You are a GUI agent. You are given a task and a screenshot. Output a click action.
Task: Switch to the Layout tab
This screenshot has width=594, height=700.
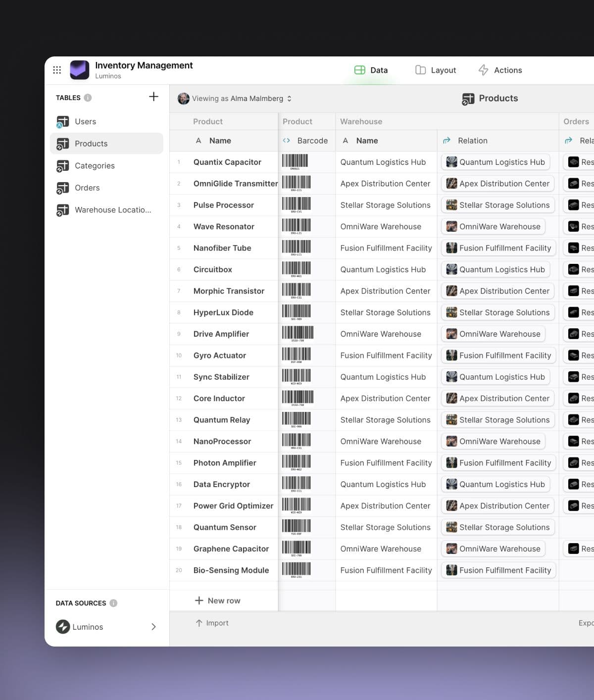(436, 70)
